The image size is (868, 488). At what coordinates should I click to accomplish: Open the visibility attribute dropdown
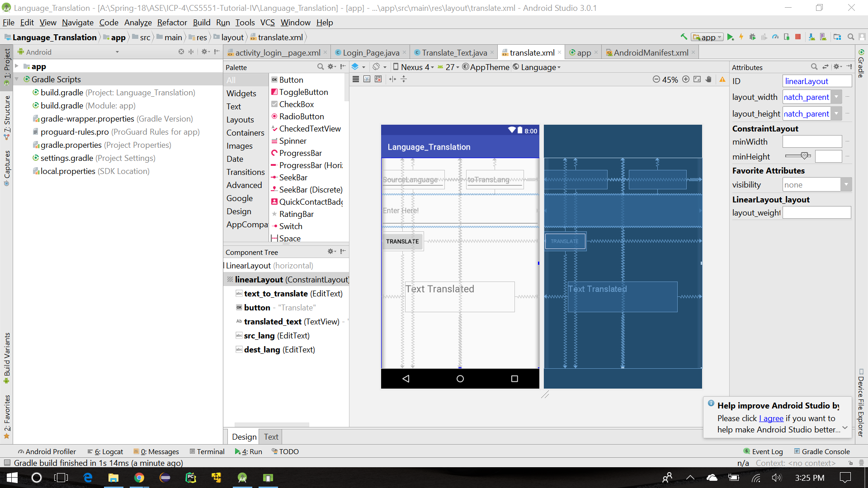(x=846, y=184)
